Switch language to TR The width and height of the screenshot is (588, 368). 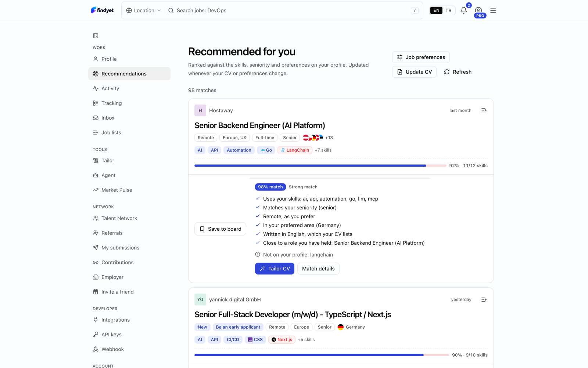coord(448,10)
